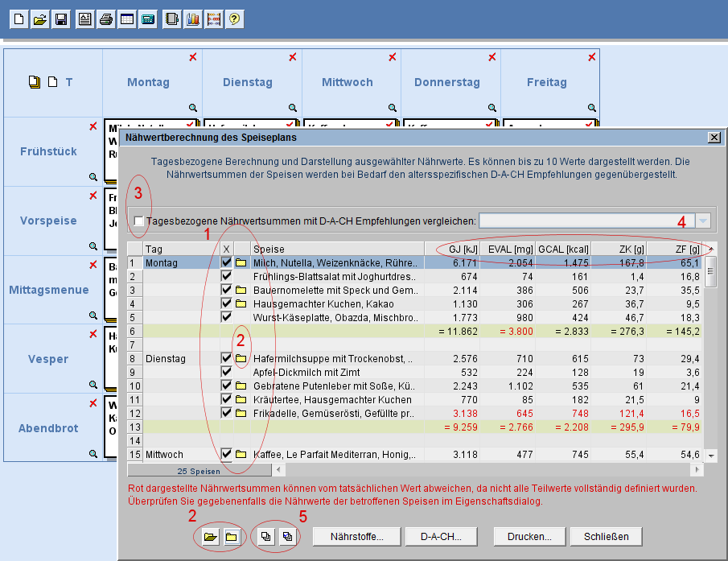Toggle checkbox for Apfel-Dickmilch mit Zimt row
The image size is (728, 561).
227,373
